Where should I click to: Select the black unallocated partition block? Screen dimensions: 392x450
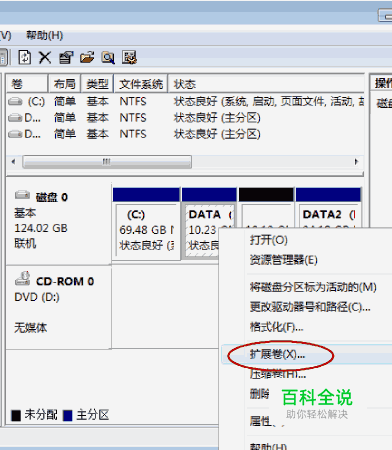[266, 207]
